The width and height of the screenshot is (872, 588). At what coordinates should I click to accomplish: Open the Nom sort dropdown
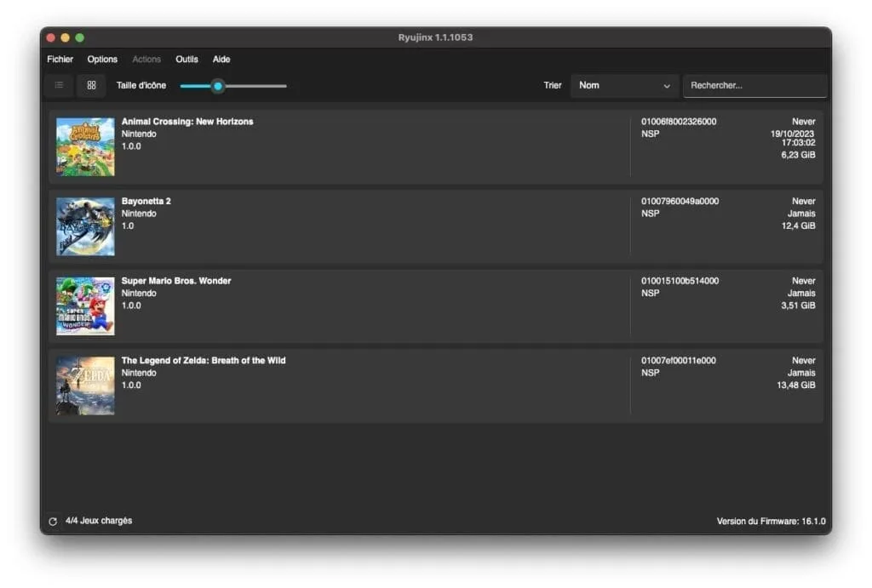pos(623,86)
